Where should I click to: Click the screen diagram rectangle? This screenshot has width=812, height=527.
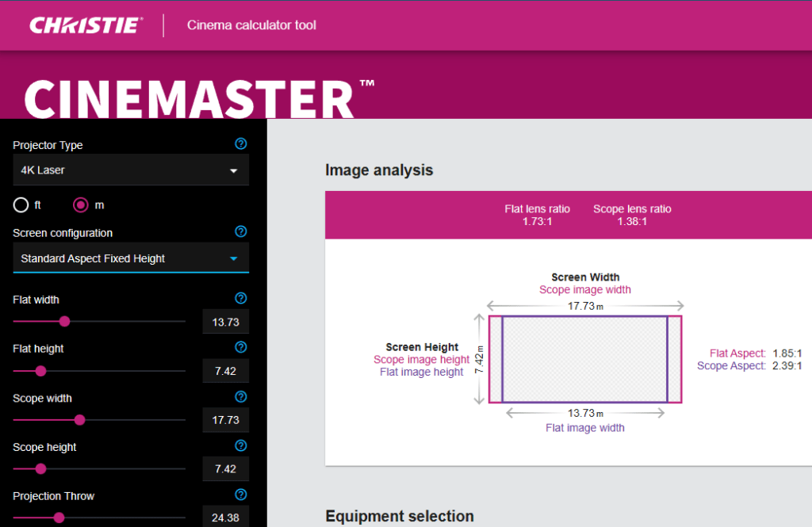click(585, 359)
